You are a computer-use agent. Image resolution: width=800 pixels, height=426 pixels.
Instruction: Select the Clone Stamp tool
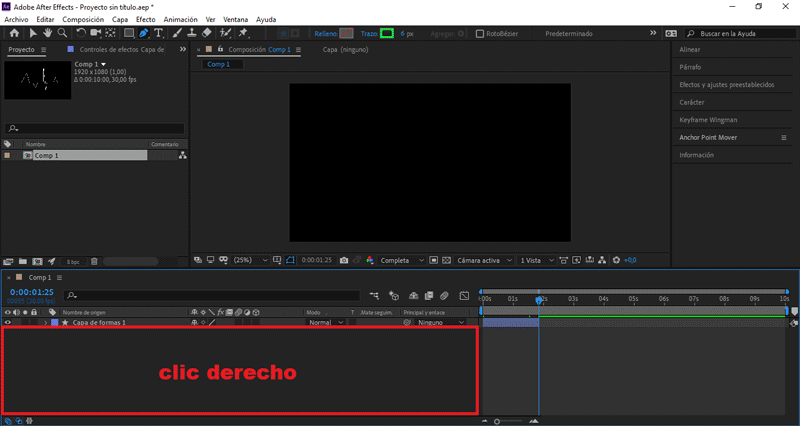(x=192, y=33)
